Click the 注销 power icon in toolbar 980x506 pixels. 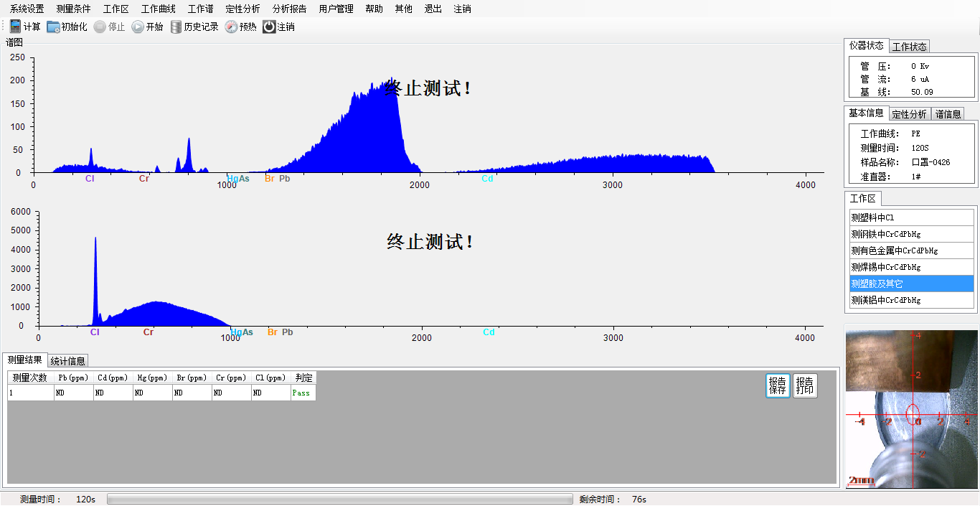click(x=269, y=27)
